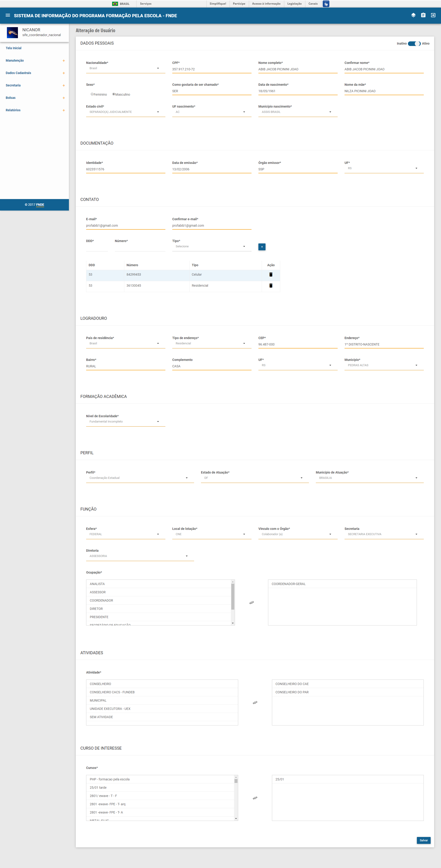The height and width of the screenshot is (868, 441).
Task: Open the Estado civil dropdown
Action: 125,112
